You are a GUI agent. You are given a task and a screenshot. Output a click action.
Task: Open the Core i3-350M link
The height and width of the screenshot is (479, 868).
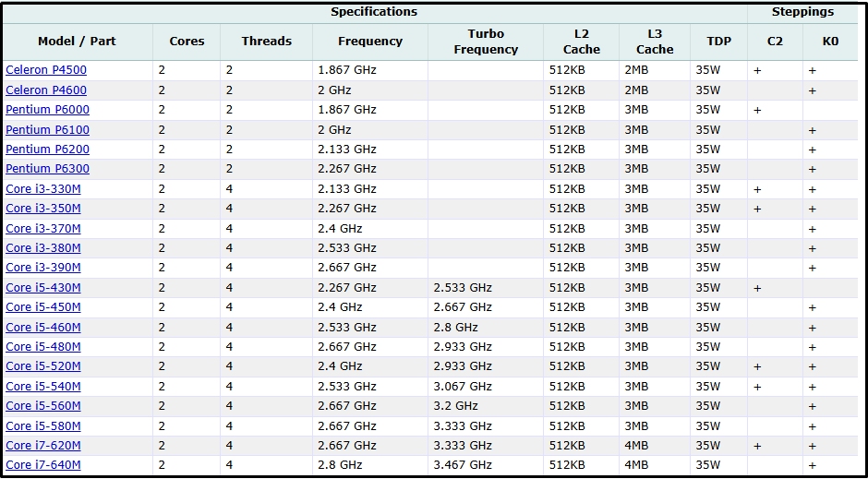pyautogui.click(x=43, y=209)
